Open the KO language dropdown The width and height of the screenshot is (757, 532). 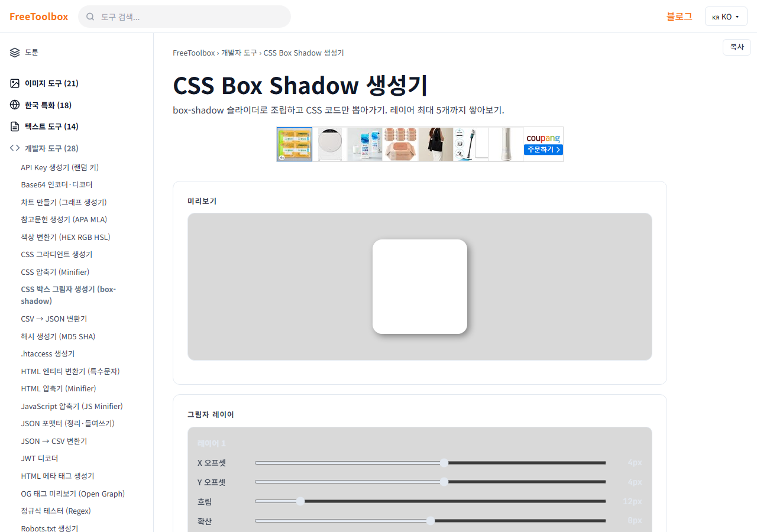coord(726,17)
